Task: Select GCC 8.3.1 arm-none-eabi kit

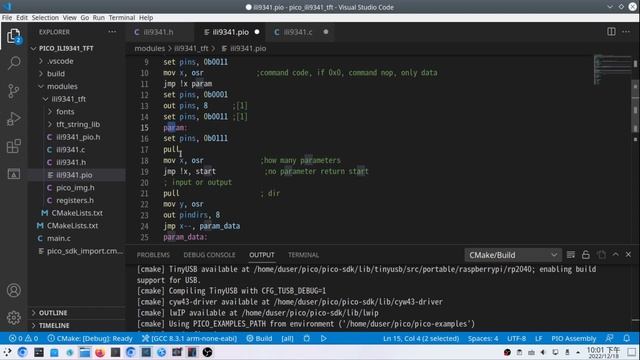Action: (189, 338)
